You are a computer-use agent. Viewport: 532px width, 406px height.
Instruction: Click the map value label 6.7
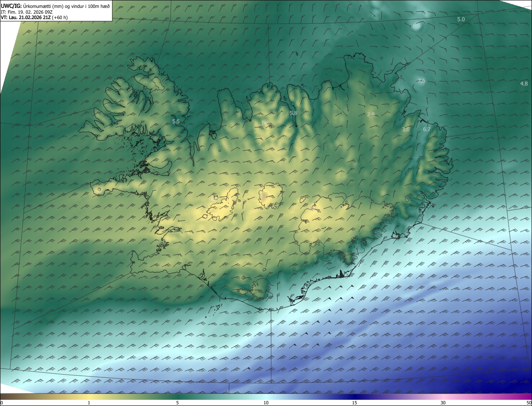point(426,130)
